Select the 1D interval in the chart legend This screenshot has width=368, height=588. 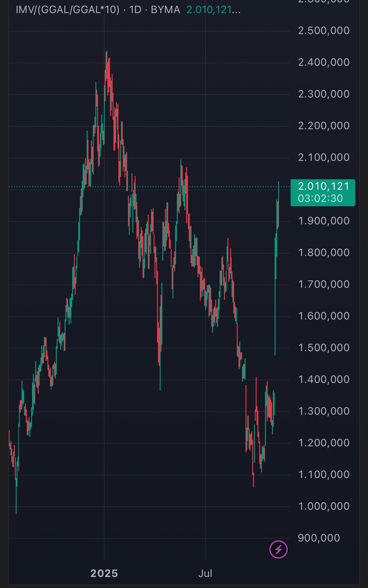[x=135, y=9]
